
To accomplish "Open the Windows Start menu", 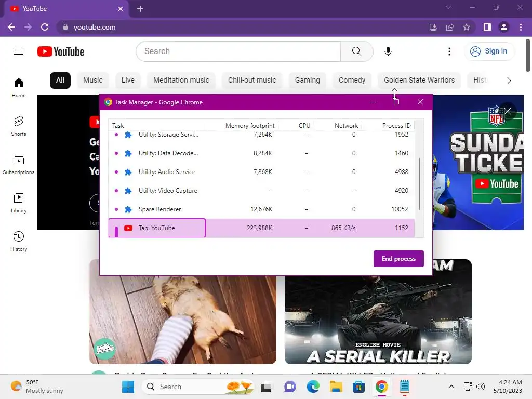I will point(128,387).
